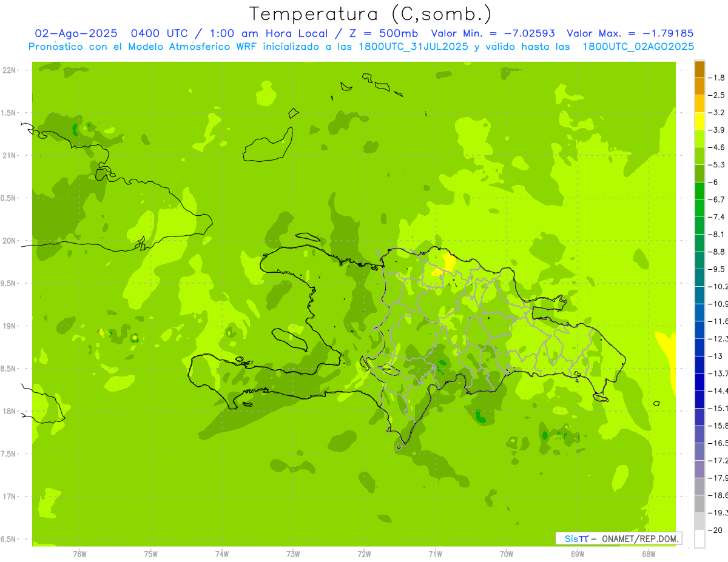Click the colorbar label '-8.1'

tap(716, 234)
